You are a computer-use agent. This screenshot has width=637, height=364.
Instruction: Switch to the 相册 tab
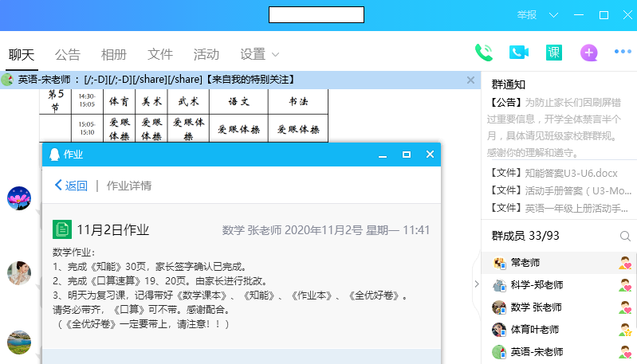point(113,54)
